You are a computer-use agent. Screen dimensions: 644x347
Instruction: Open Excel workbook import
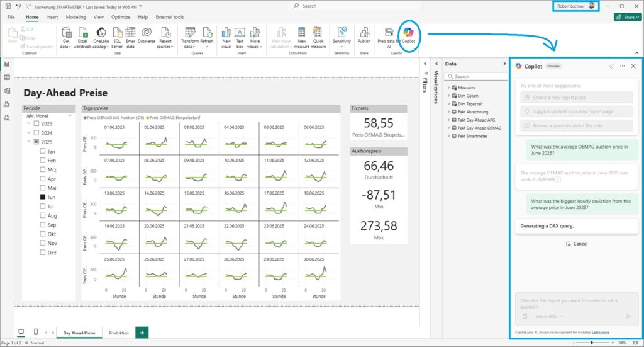(x=82, y=37)
